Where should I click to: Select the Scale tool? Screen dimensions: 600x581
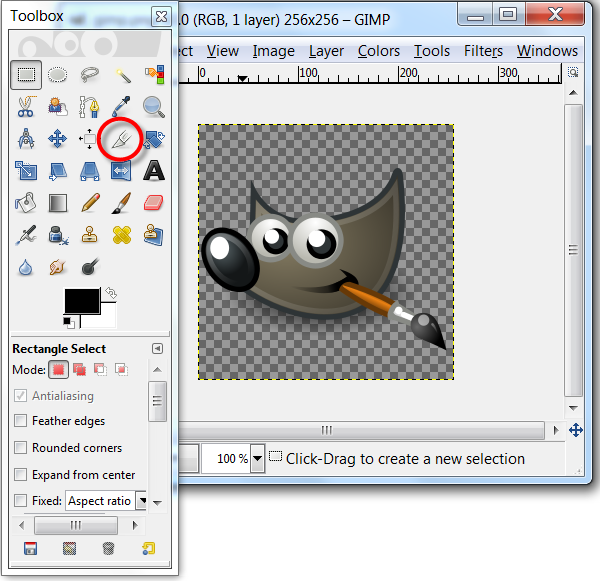pos(26,171)
